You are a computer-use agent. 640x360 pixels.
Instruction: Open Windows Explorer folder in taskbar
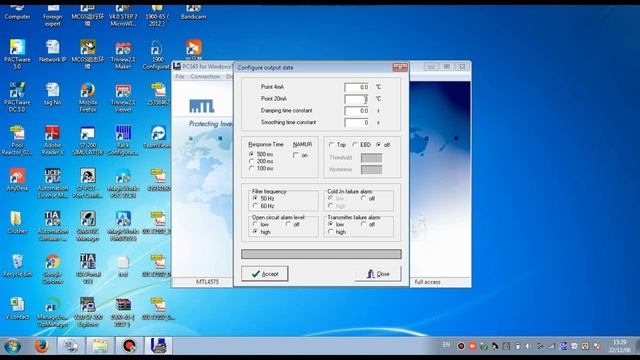100,346
